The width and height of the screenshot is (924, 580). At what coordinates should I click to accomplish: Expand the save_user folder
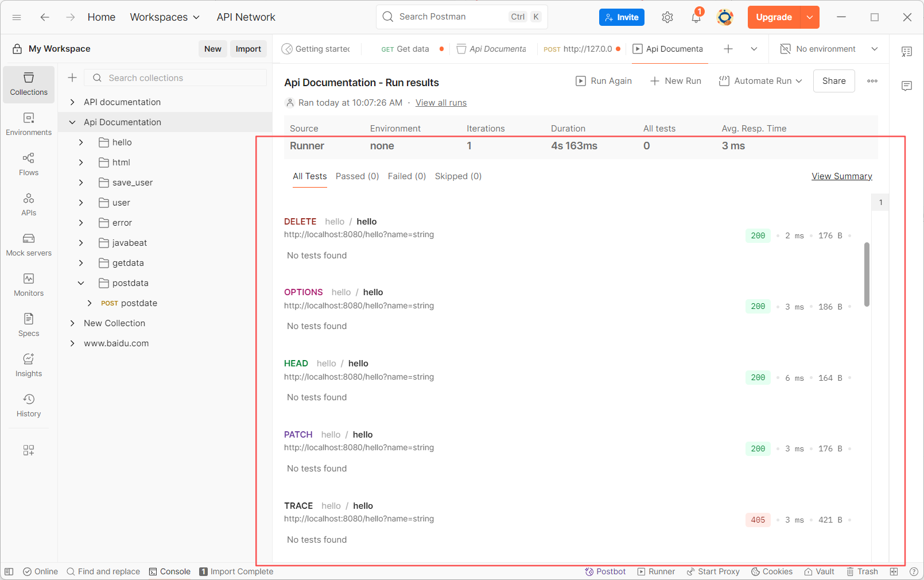[x=81, y=183]
